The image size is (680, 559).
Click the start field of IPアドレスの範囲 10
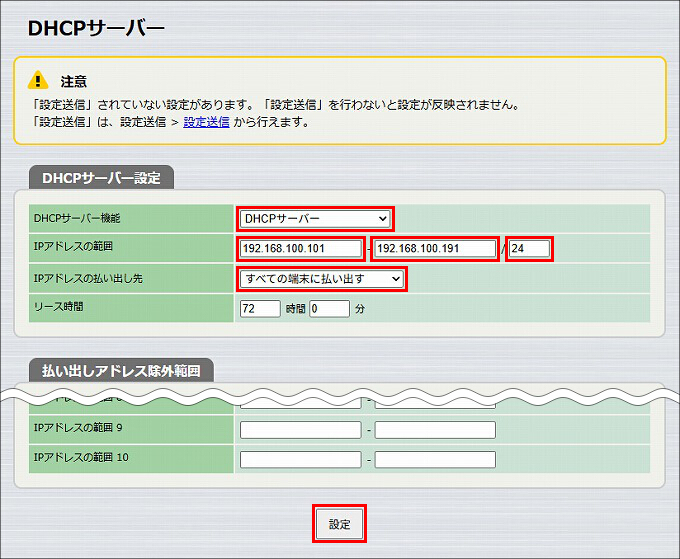tap(301, 460)
